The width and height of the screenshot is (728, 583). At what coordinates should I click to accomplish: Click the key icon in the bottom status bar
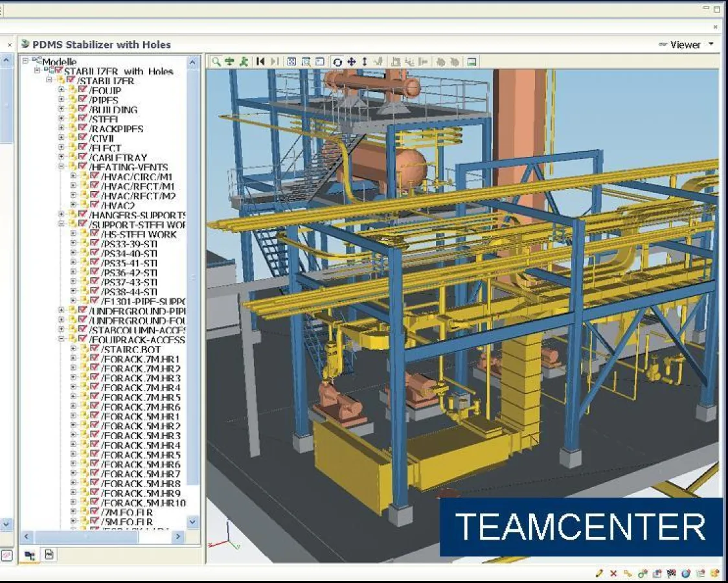(x=627, y=573)
